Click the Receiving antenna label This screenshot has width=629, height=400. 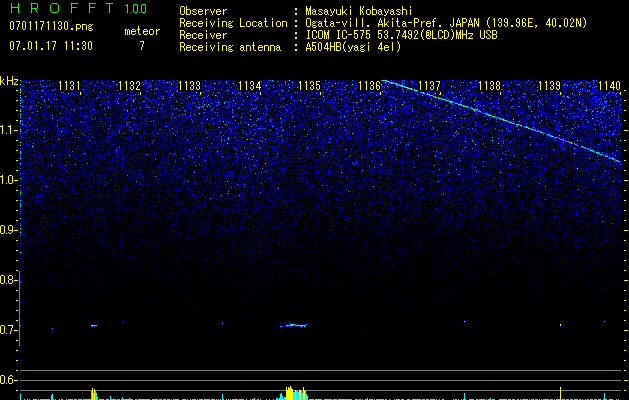coord(230,47)
